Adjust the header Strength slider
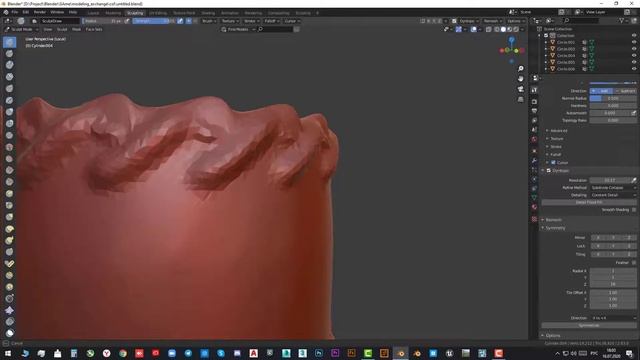The image size is (640, 360). [153, 21]
